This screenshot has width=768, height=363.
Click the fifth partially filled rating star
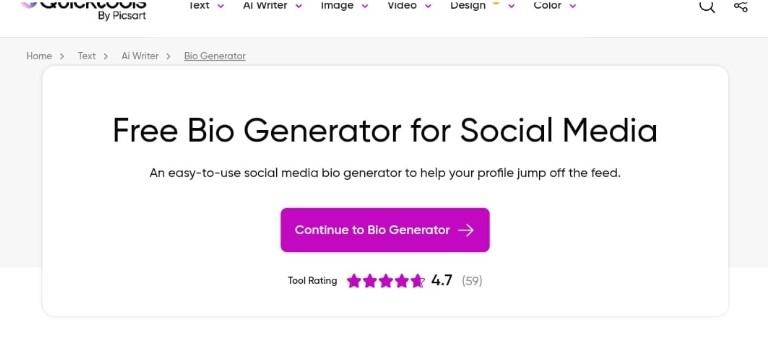coord(417,281)
